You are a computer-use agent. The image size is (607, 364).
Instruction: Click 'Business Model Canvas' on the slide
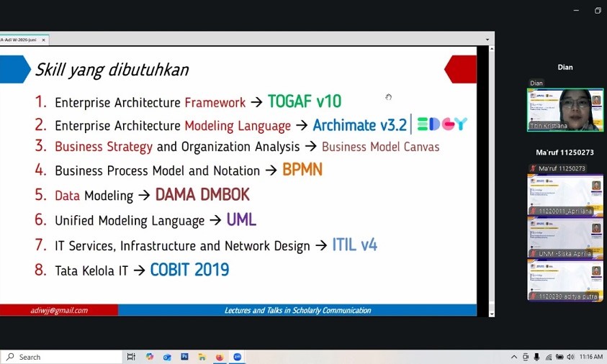pos(380,147)
